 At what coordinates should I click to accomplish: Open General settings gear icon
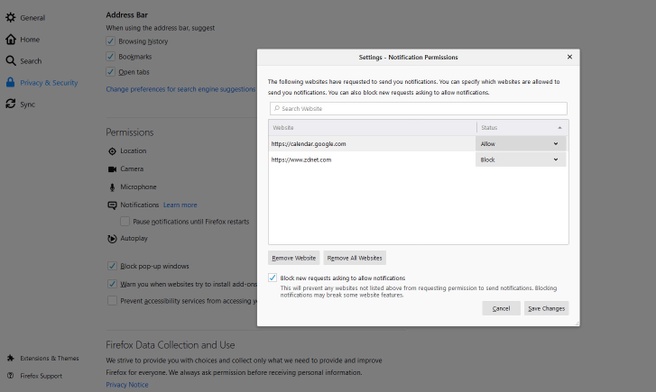pyautogui.click(x=10, y=18)
